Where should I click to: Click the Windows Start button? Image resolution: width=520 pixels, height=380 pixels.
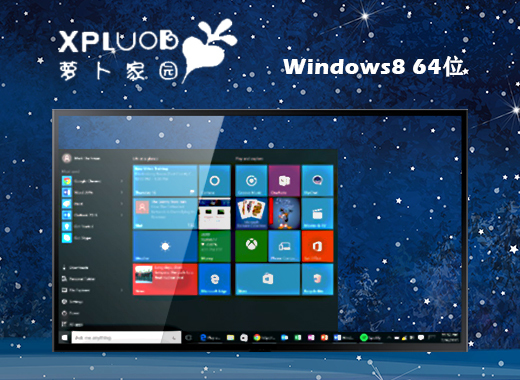point(64,338)
